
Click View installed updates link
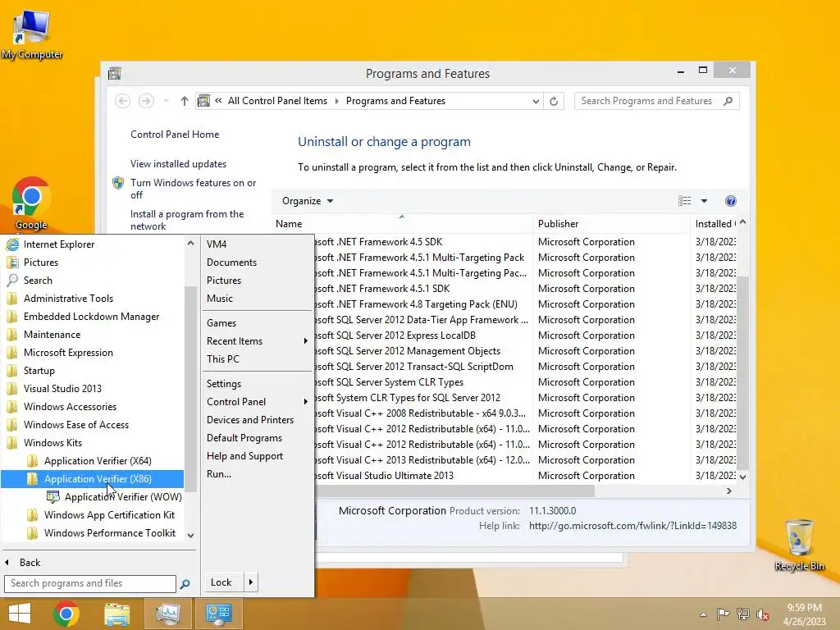tap(178, 164)
